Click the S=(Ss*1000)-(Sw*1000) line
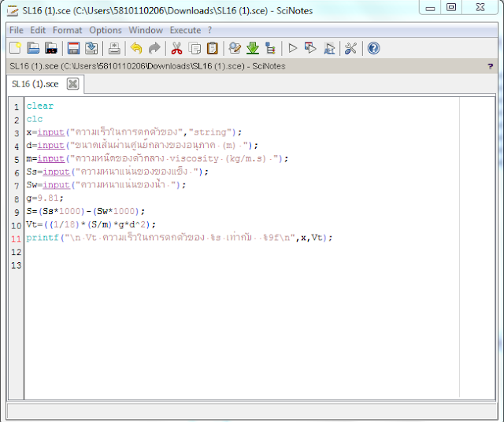 (x=86, y=211)
